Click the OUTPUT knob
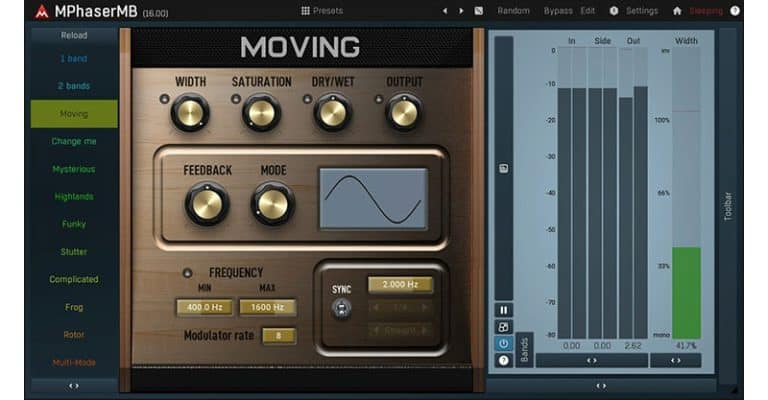 (404, 113)
